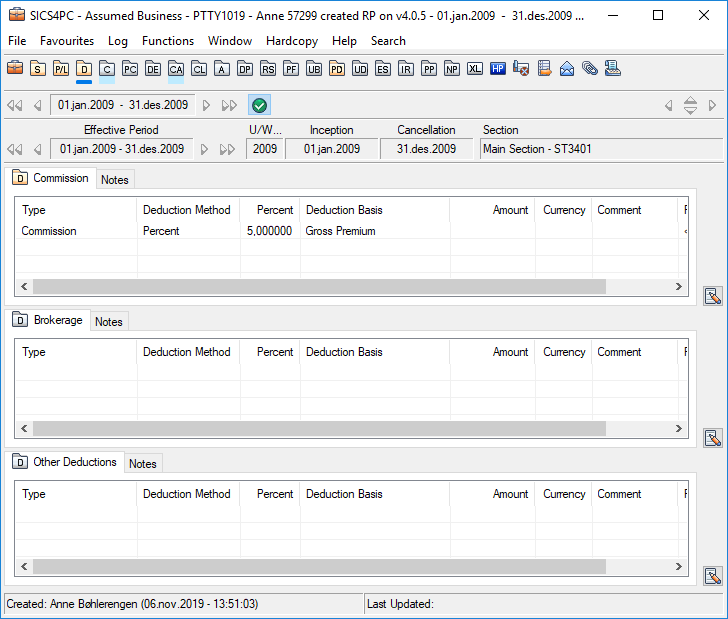Open the Functions menu
This screenshot has height=619, width=728.
(x=168, y=41)
